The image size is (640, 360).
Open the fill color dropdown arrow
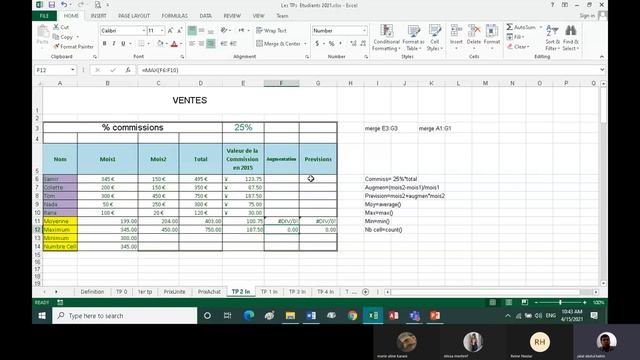pyautogui.click(x=167, y=44)
